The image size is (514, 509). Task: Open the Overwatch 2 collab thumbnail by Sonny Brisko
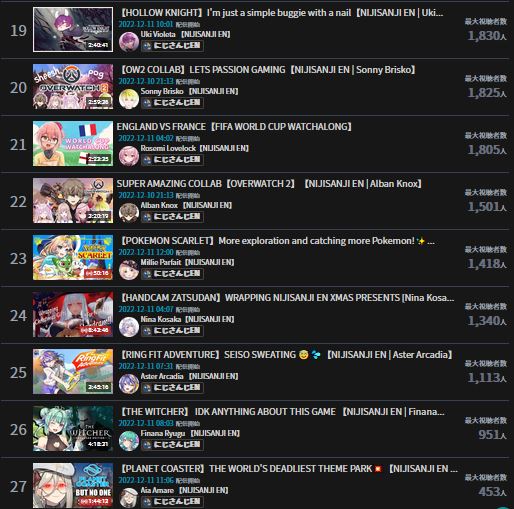pyautogui.click(x=73, y=87)
